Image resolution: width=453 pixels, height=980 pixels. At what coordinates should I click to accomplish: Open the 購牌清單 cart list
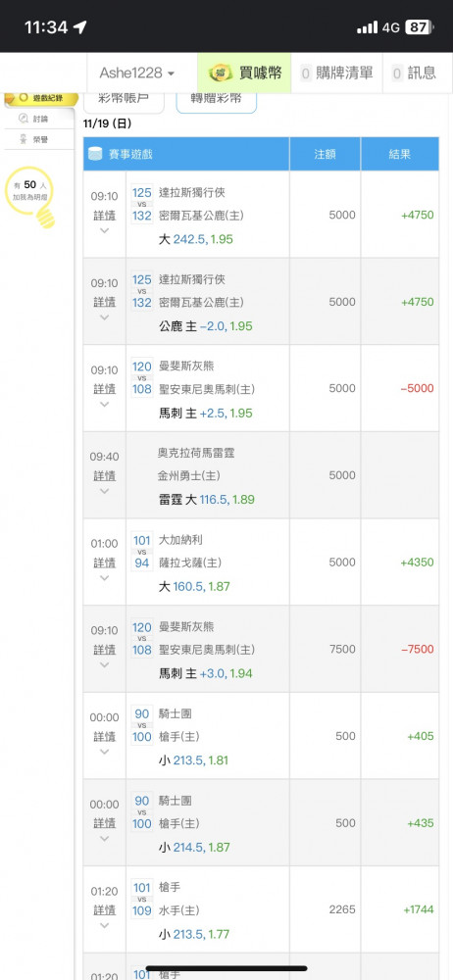pyautogui.click(x=336, y=73)
